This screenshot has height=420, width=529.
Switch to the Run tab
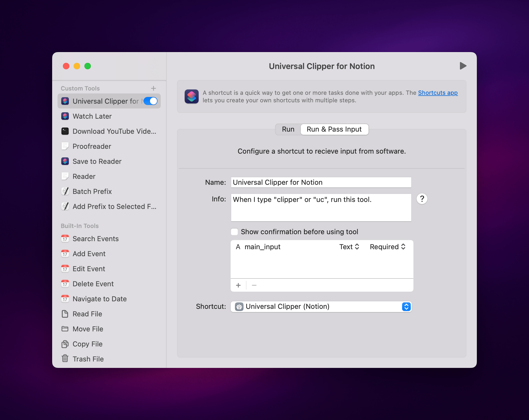(x=288, y=129)
